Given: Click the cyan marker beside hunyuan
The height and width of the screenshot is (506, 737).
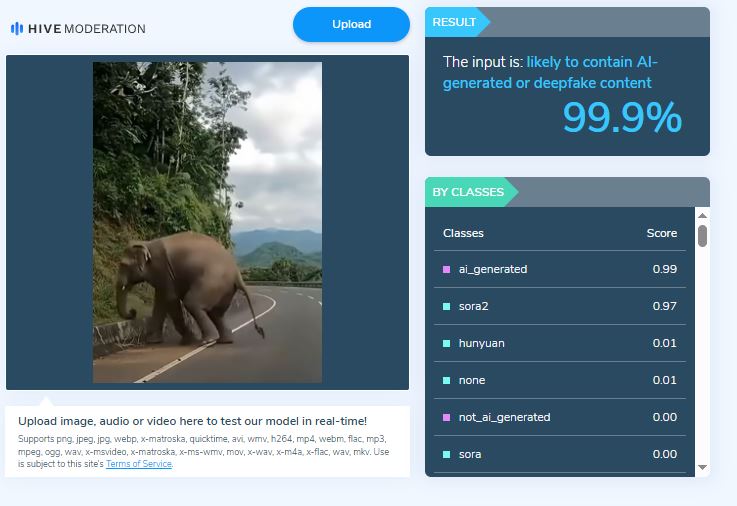Looking at the screenshot, I should point(446,343).
